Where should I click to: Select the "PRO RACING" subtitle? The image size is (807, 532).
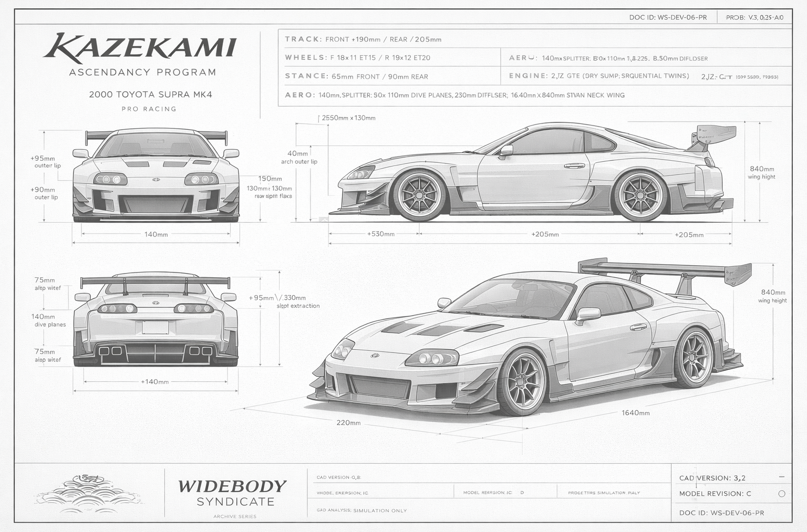149,109
